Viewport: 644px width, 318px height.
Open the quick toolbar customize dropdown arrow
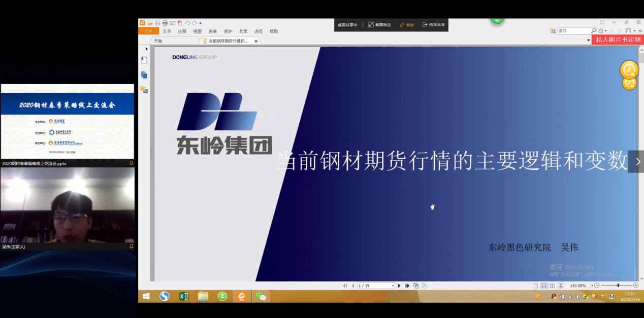tap(201, 23)
